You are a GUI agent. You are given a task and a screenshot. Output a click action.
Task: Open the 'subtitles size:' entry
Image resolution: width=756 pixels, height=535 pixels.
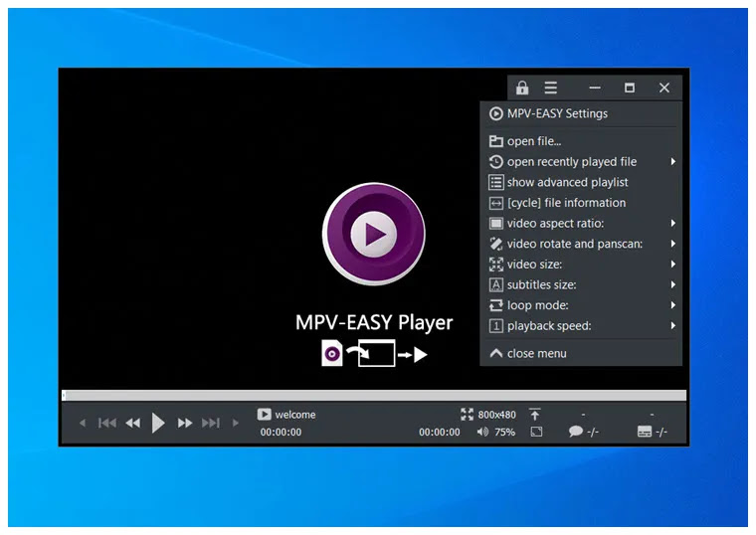point(581,284)
